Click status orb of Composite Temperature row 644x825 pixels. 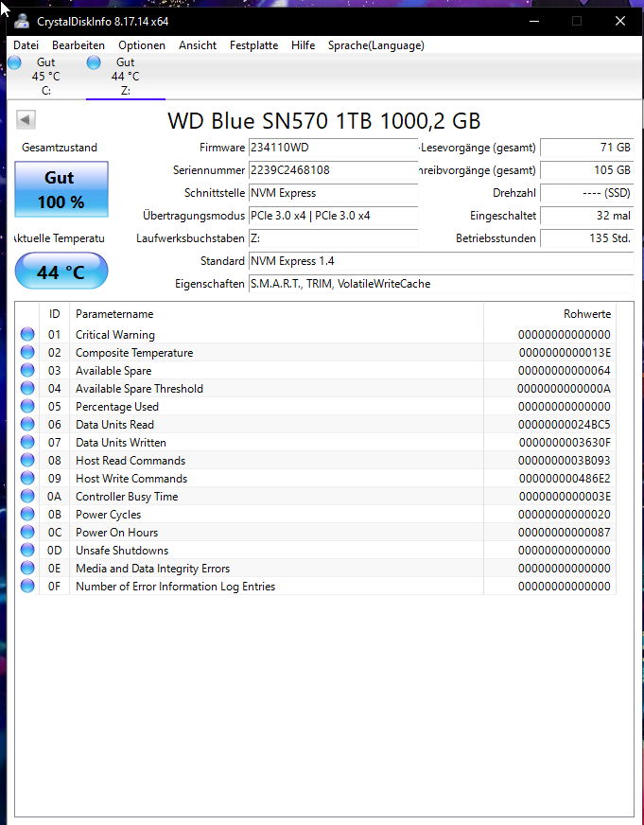point(27,352)
